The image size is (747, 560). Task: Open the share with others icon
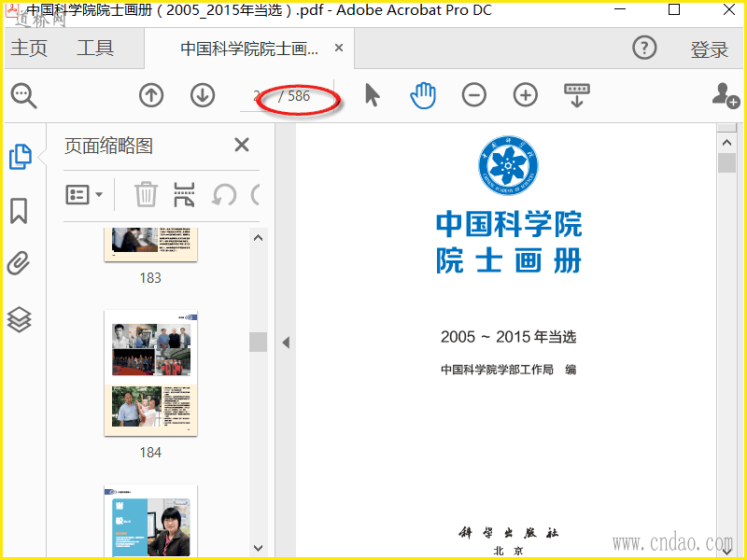coord(726,95)
